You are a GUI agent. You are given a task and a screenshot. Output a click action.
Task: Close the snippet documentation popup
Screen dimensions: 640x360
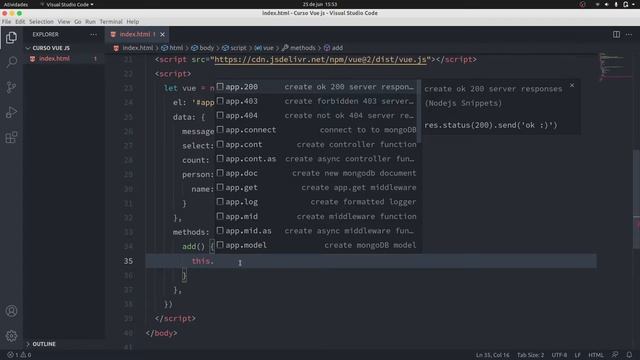coord(572,85)
